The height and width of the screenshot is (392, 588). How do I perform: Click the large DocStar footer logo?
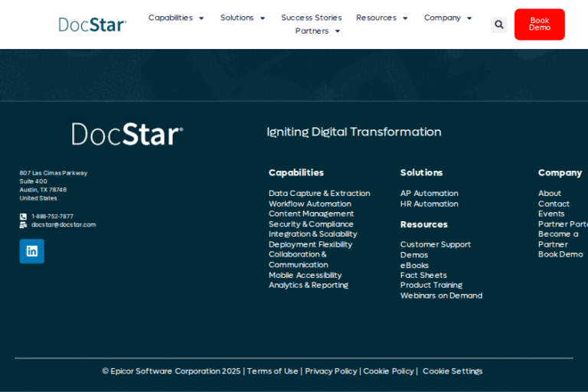click(127, 134)
